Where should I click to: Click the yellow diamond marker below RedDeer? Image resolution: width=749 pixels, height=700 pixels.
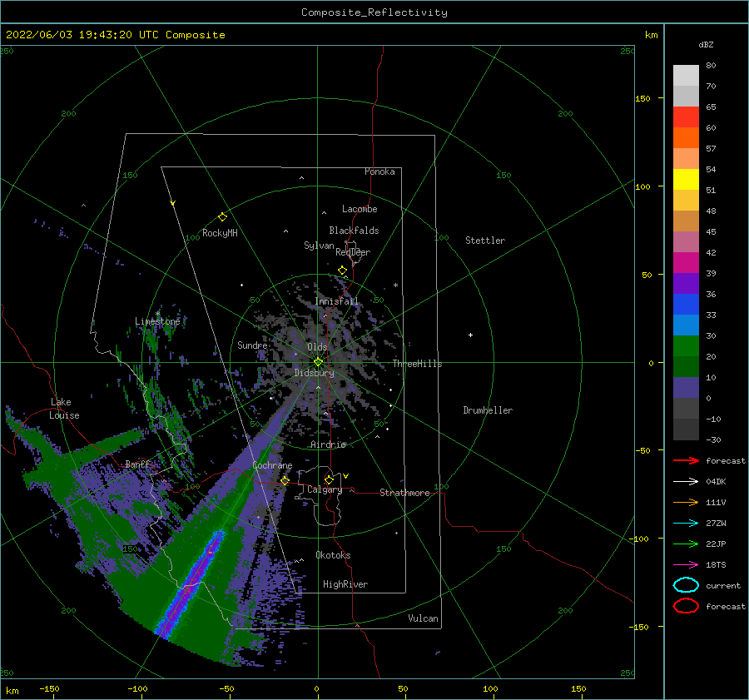343,271
